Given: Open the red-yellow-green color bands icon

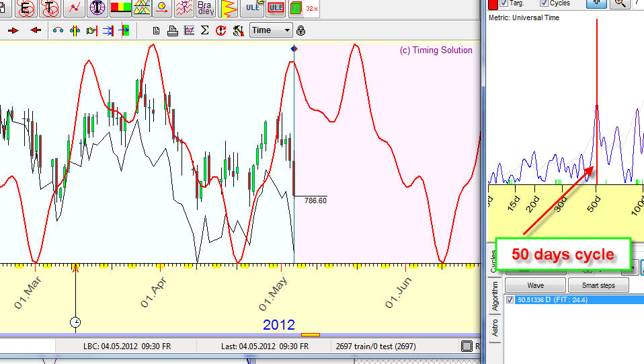Looking at the screenshot, I should pos(121,8).
